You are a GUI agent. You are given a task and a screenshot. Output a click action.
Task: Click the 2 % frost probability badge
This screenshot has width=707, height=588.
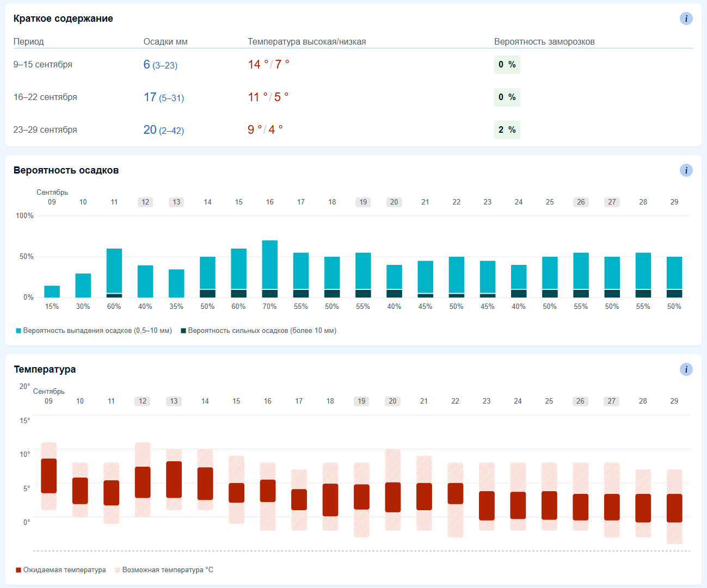pyautogui.click(x=507, y=130)
